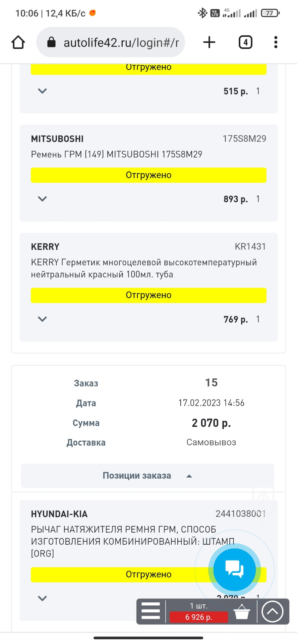Tap the browser home icon

coord(18,42)
